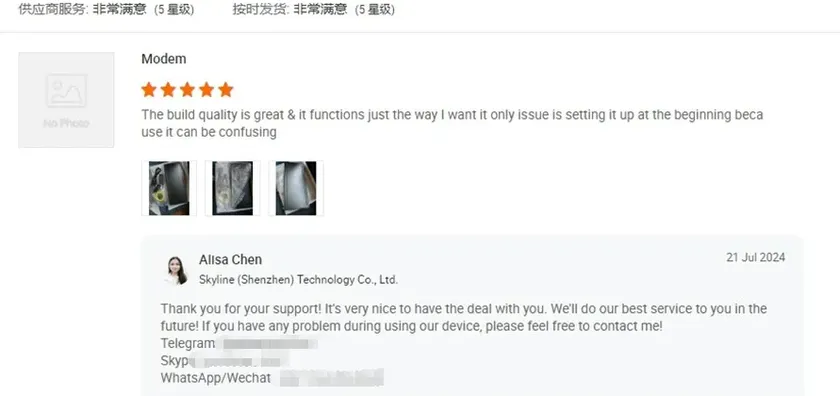Screen dimensions: 840x396
Task: Click the 供应商服务 rating text
Action: [107, 10]
